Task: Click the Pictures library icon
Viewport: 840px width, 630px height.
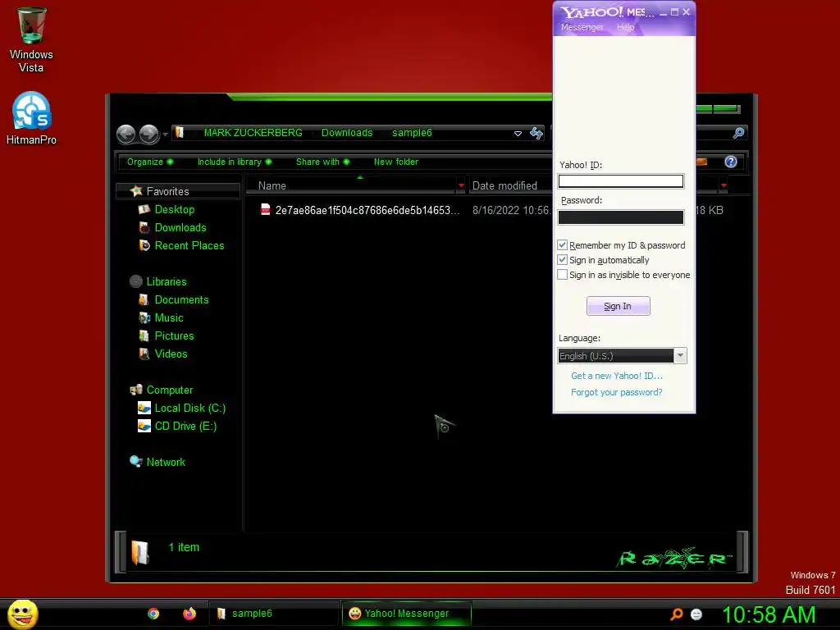Action: click(x=144, y=336)
